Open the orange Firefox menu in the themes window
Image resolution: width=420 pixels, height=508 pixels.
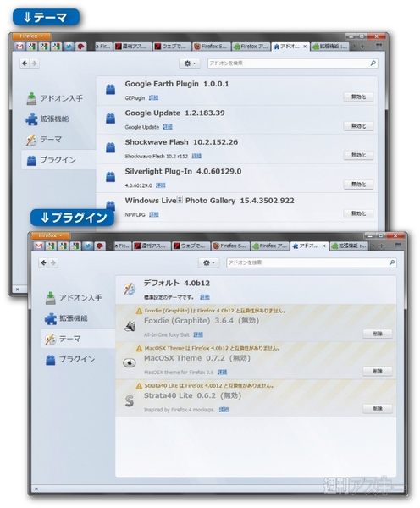pos(50,235)
